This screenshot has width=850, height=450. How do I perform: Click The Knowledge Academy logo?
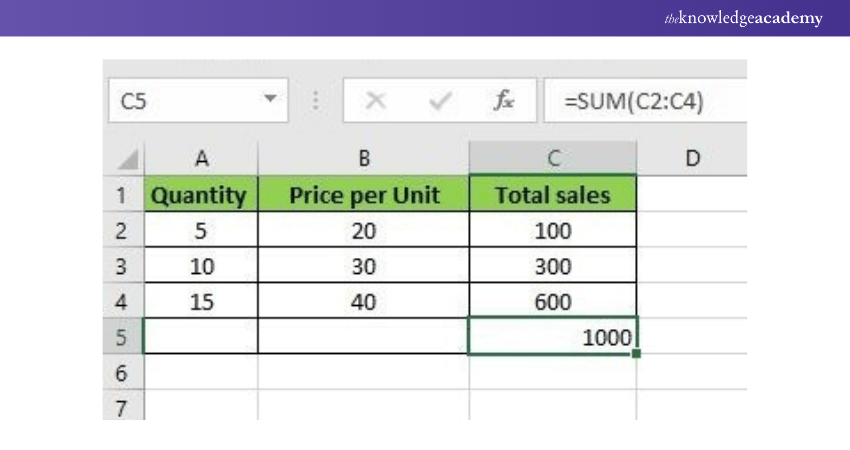pos(744,18)
